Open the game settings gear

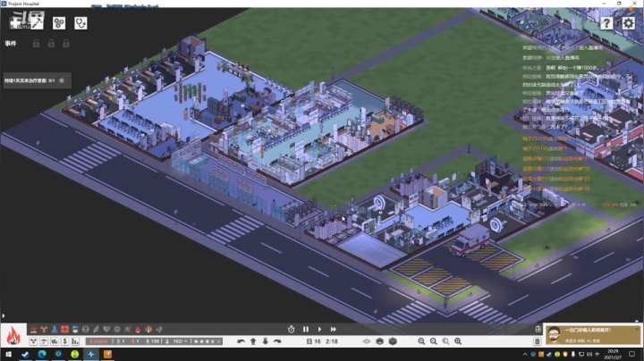pos(629,23)
